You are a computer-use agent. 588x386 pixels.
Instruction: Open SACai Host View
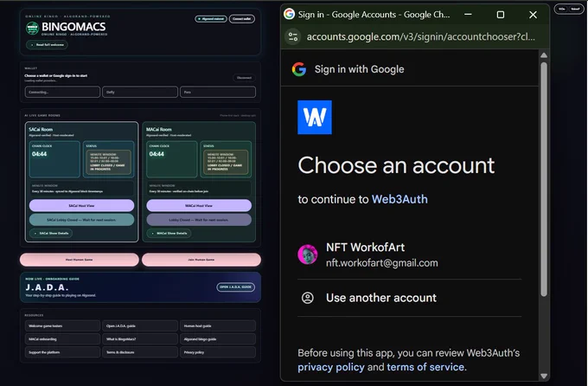coord(81,206)
